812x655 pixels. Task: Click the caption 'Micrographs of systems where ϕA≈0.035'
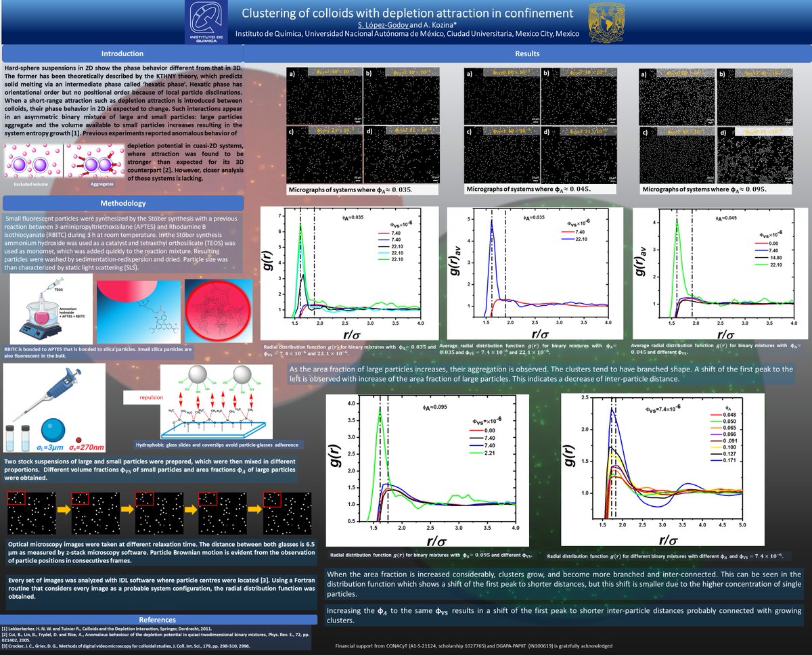click(x=351, y=189)
